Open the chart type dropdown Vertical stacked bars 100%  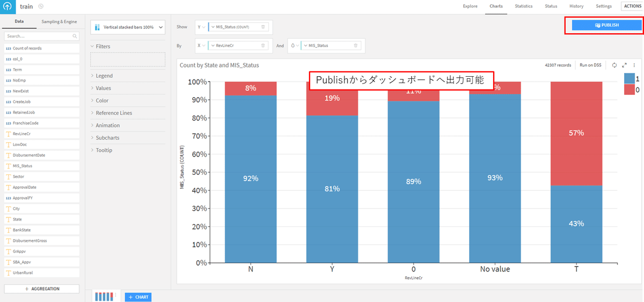tap(128, 27)
